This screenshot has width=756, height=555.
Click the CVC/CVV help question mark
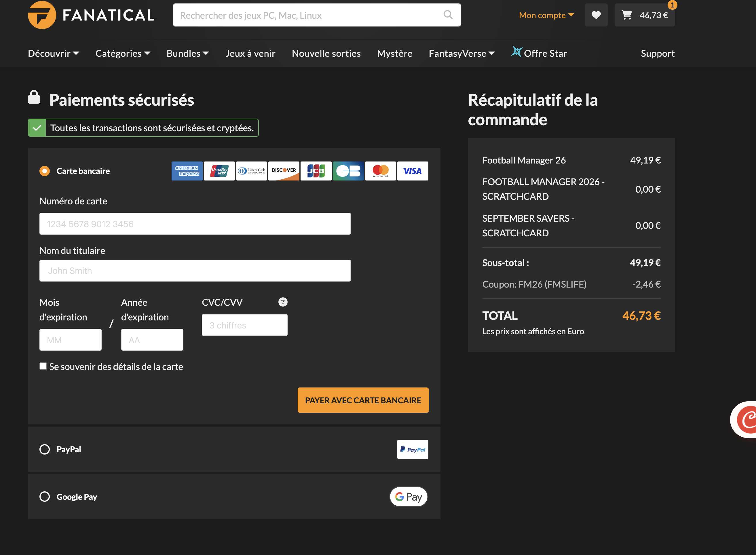click(x=283, y=302)
